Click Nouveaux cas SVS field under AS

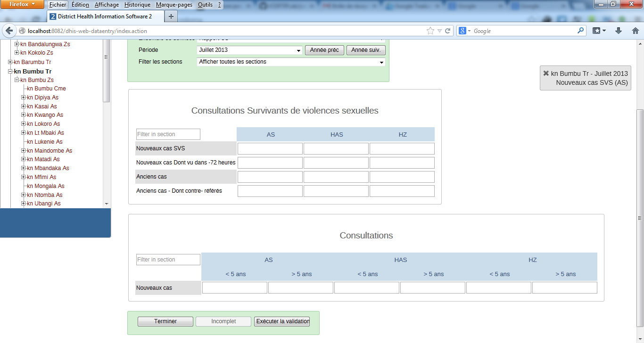pyautogui.click(x=270, y=149)
